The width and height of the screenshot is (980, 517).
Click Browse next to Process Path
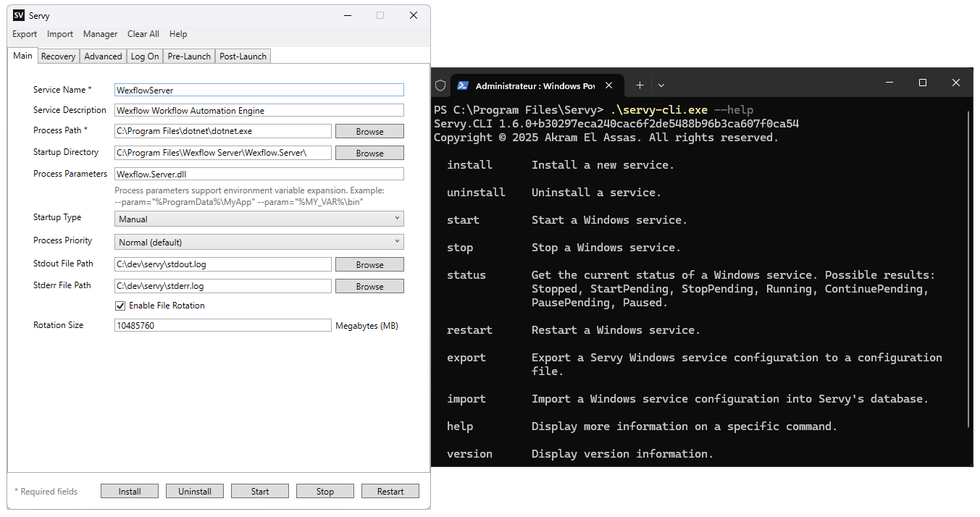click(x=369, y=132)
